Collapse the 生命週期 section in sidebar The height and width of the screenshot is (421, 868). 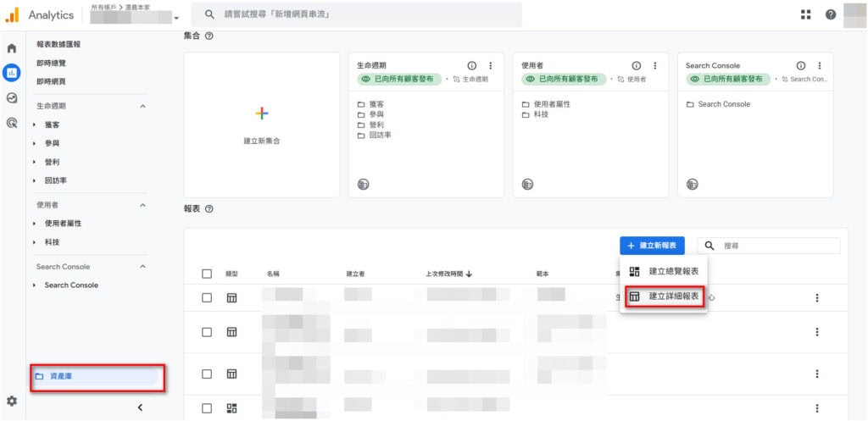(x=142, y=106)
